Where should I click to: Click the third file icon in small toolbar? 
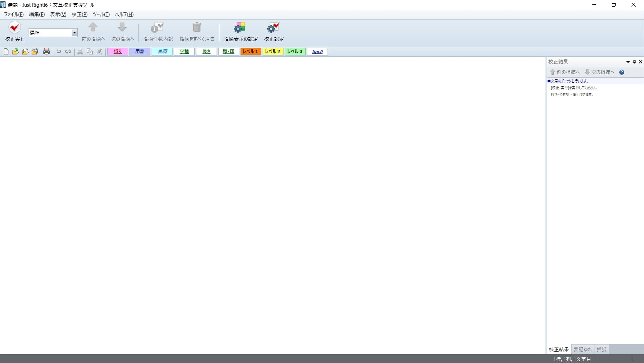tap(25, 51)
